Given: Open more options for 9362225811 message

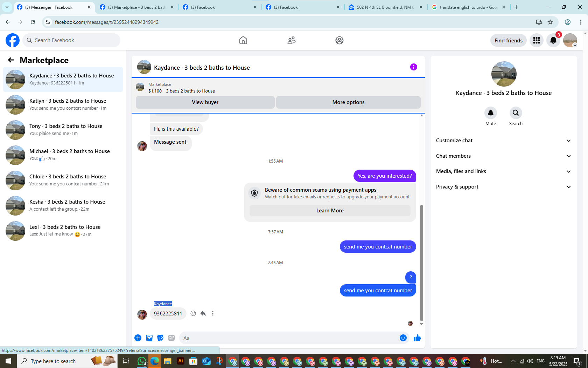Looking at the screenshot, I should click(213, 313).
